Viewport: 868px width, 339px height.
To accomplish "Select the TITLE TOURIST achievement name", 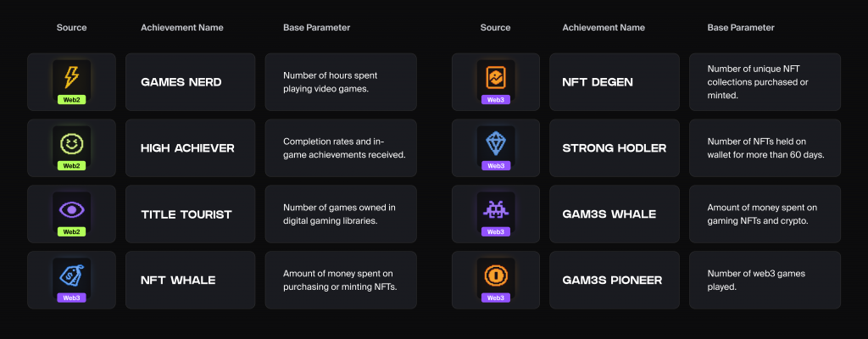I will (x=186, y=214).
